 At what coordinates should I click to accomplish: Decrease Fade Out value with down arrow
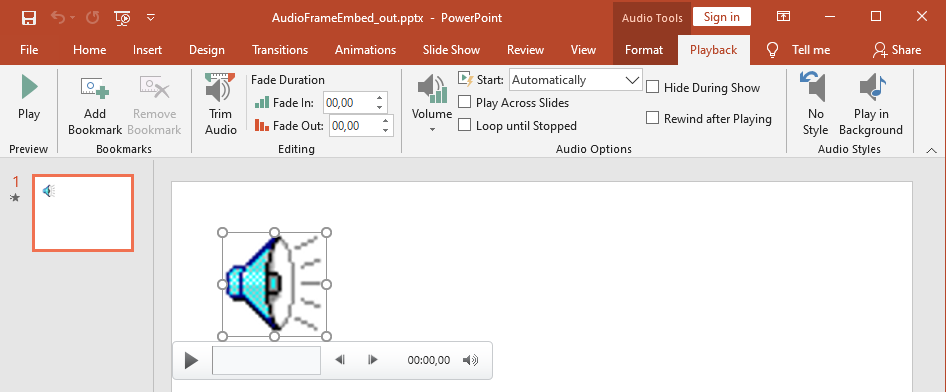tap(386, 131)
